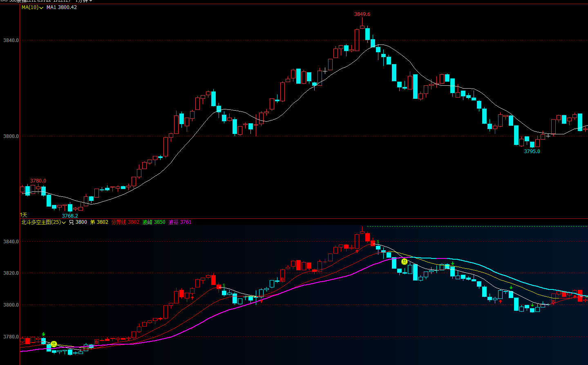588x365 pixels.
Task: Click the green dashed 波峰 line
Action: pyautogui.click(x=477, y=226)
